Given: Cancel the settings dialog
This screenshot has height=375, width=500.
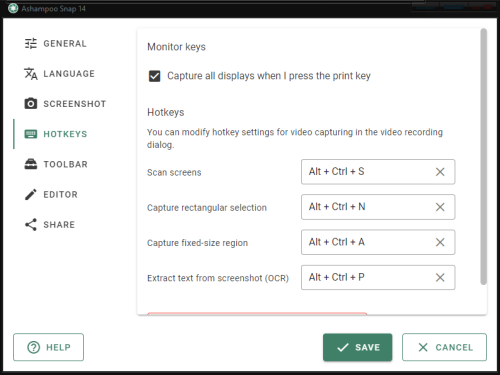Looking at the screenshot, I should 444,347.
